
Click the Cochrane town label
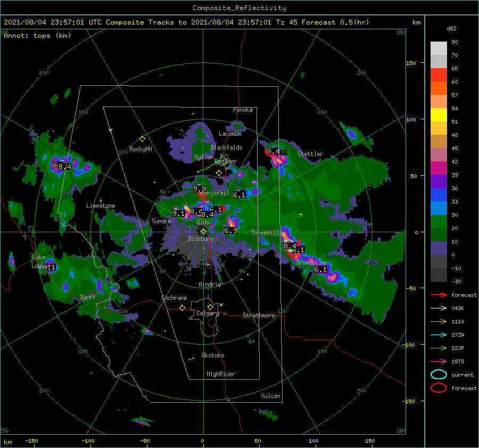pos(174,298)
